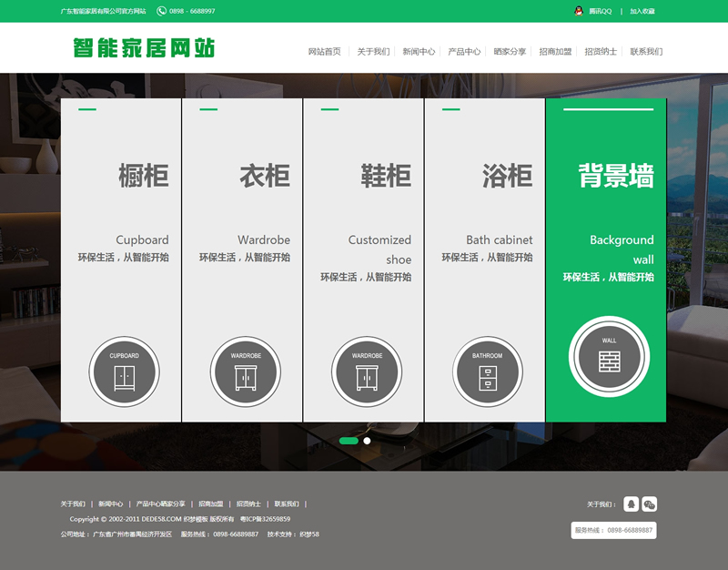Click the 招贤纳士 link in the footer
Screen dimensions: 728x570
tap(248, 504)
